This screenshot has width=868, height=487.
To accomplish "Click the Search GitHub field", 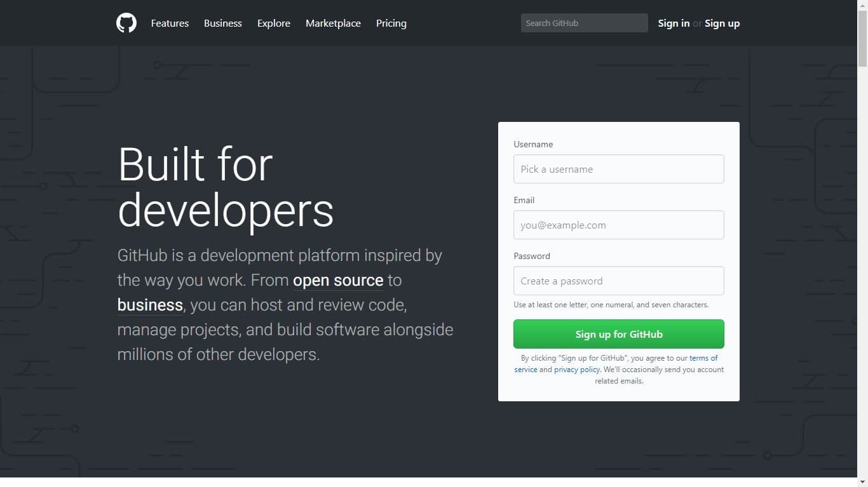I will click(x=583, y=23).
